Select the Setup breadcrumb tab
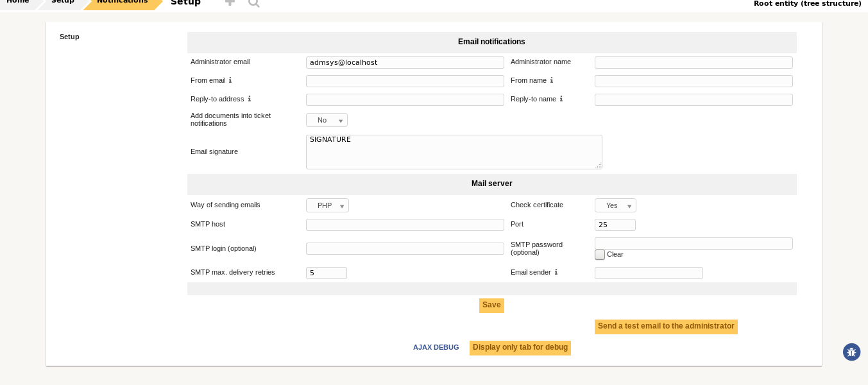 tap(62, 1)
